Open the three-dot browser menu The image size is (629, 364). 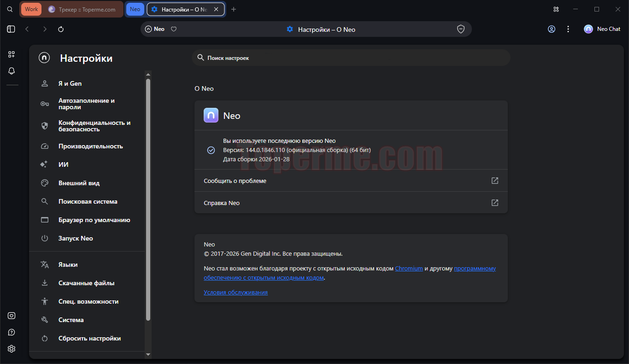pos(568,29)
